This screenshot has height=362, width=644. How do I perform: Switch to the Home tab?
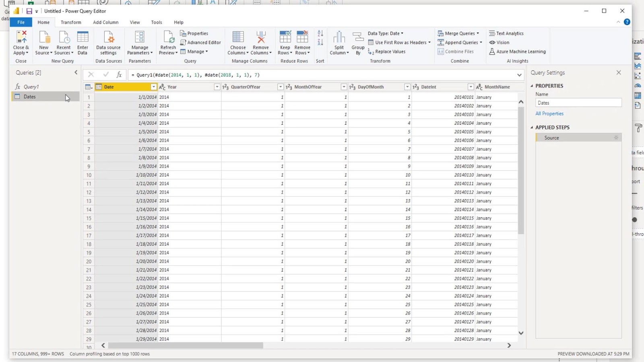click(x=43, y=22)
